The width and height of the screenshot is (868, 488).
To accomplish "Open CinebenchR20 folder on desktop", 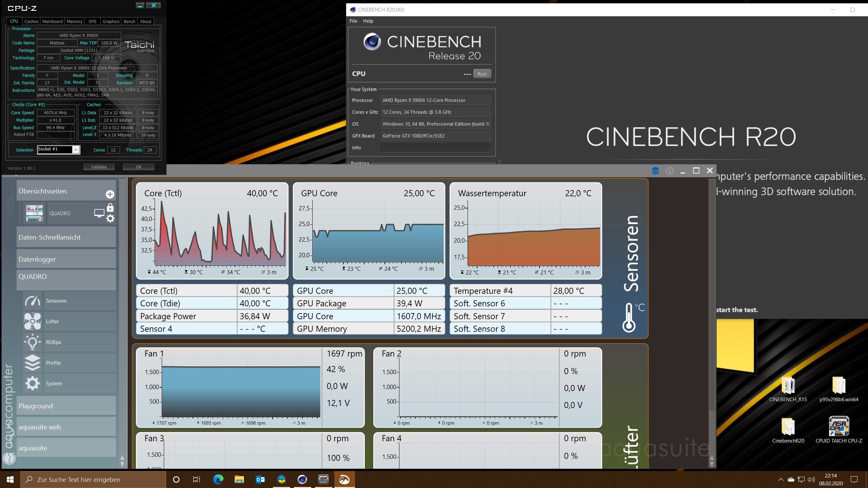I will pos(788,430).
